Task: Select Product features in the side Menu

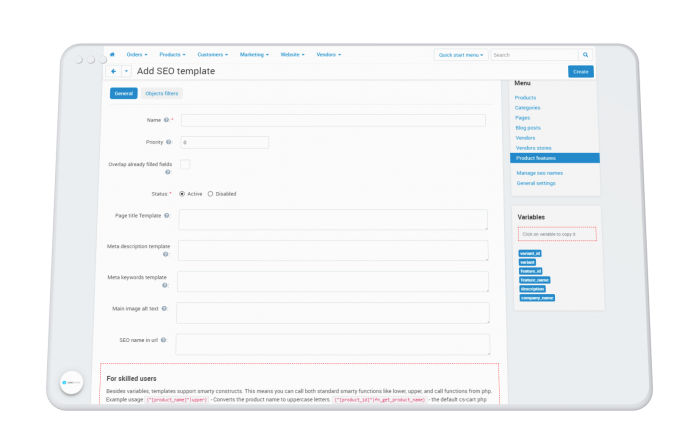Action: pos(555,158)
